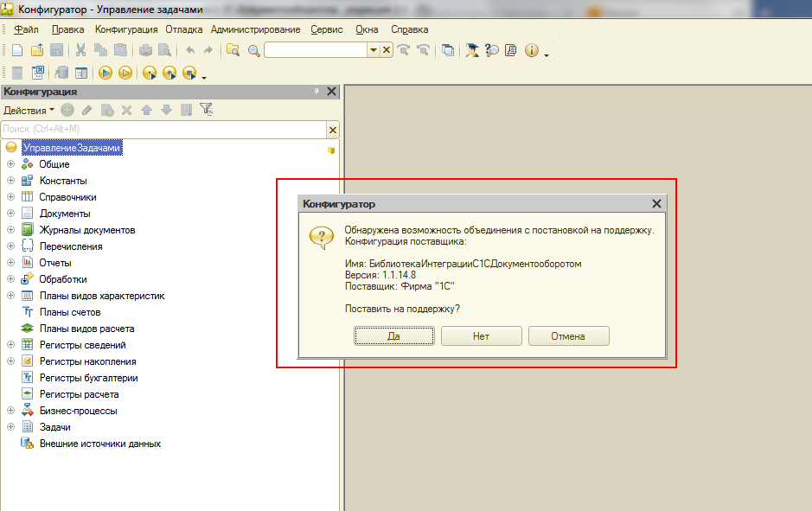Expand the Общие branch
Image resolution: width=812 pixels, height=511 pixels.
coord(10,164)
